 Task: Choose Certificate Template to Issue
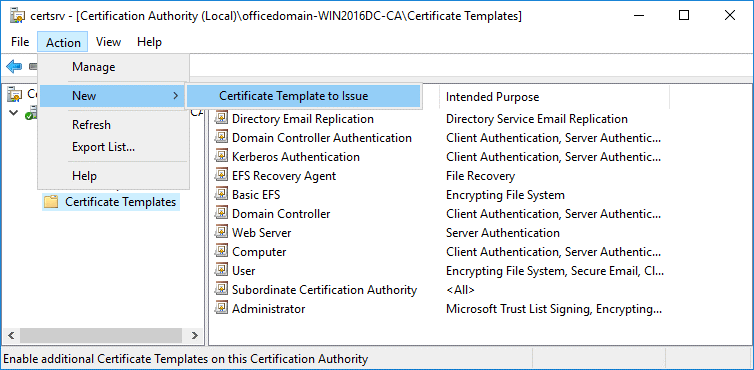click(303, 96)
